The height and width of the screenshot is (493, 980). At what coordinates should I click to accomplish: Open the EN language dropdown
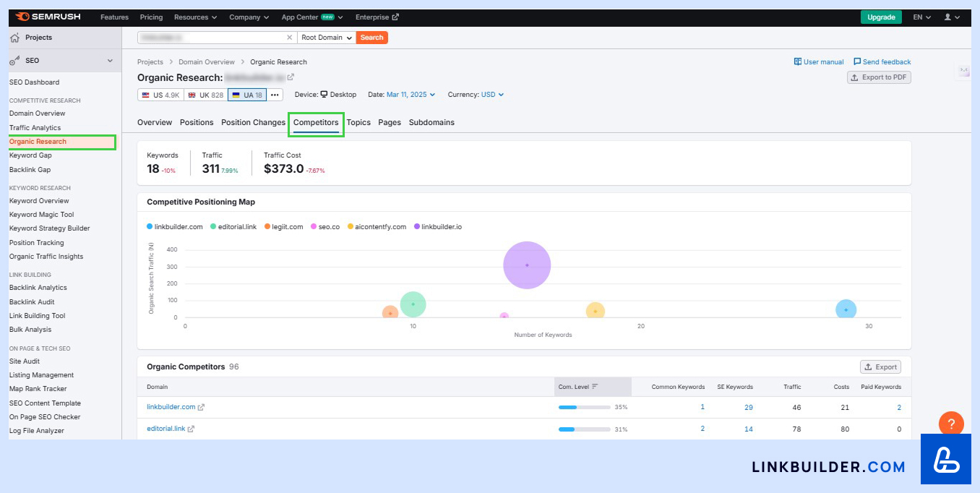[x=921, y=17]
